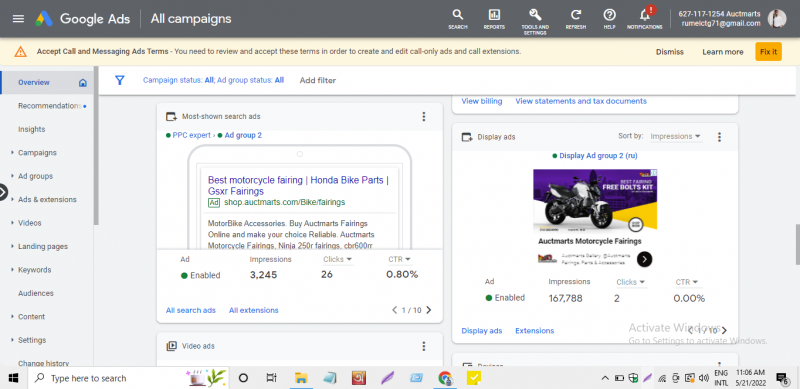Open Chrome from the taskbar
The image size is (800, 389).
[445, 378]
